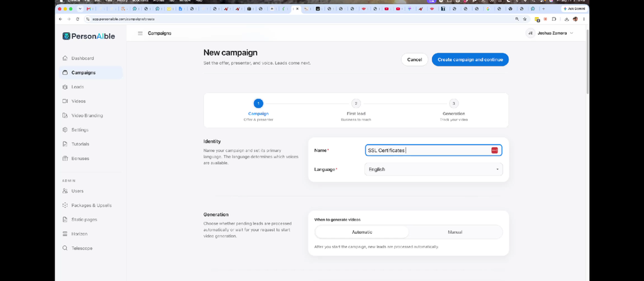644x281 pixels.
Task: Open the browser downloads icon
Action: 567,19
